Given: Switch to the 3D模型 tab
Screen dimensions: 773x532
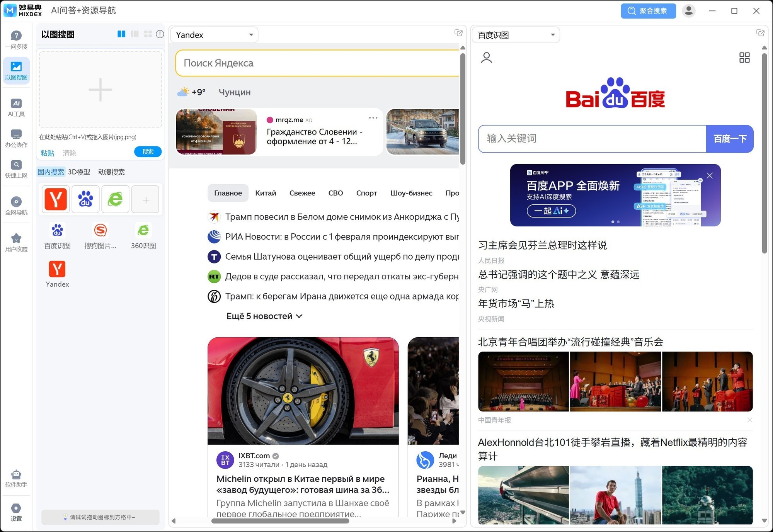Looking at the screenshot, I should pos(78,172).
